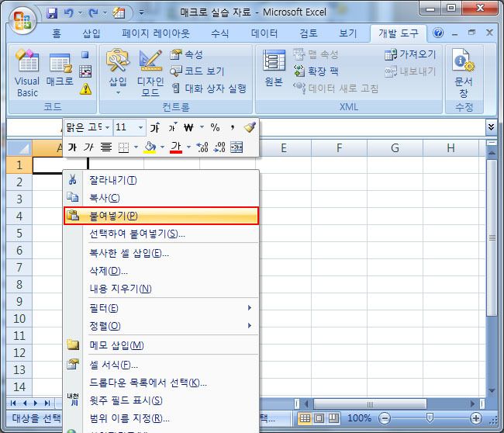Select Normal view in status bar
This screenshot has height=433, width=504.
click(x=305, y=418)
